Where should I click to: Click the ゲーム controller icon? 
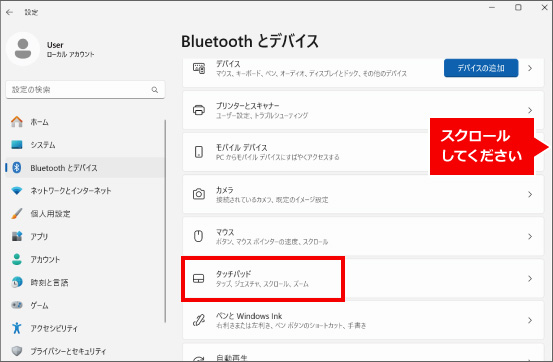pos(17,305)
